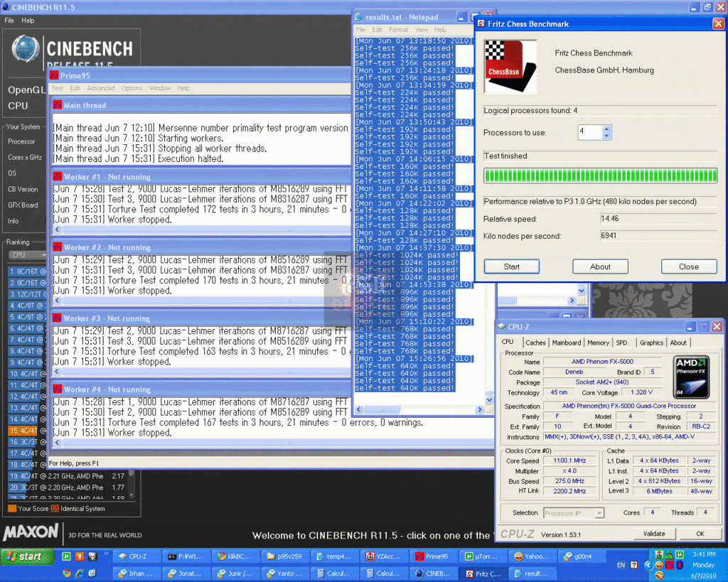Click OK in CPU-Z

(x=700, y=534)
